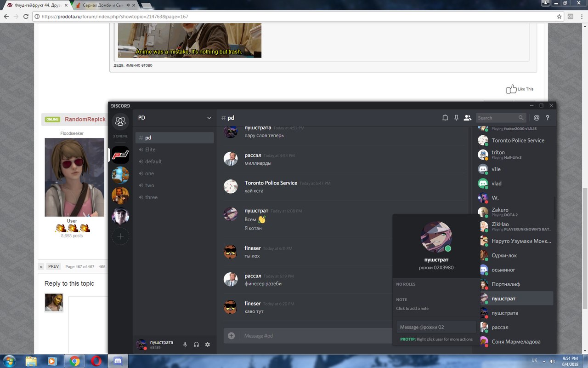The width and height of the screenshot is (588, 368).
Task: Click the add server plus button
Action: pyautogui.click(x=120, y=236)
